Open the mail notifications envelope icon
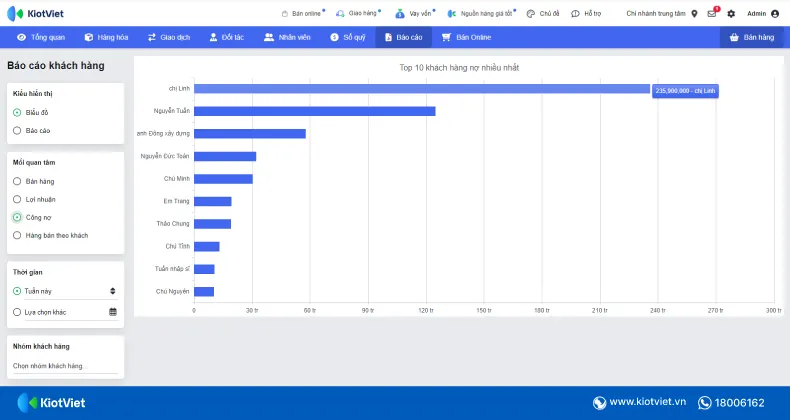The height and width of the screenshot is (420, 790). click(x=712, y=14)
